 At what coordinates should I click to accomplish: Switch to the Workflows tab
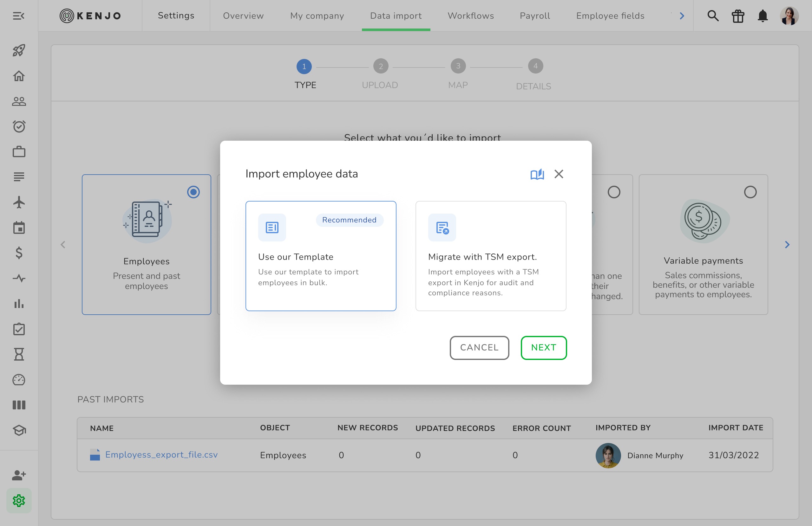470,16
